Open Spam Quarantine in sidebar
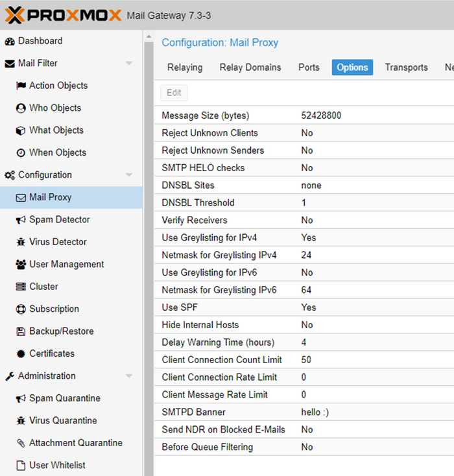The height and width of the screenshot is (476, 454). point(64,398)
